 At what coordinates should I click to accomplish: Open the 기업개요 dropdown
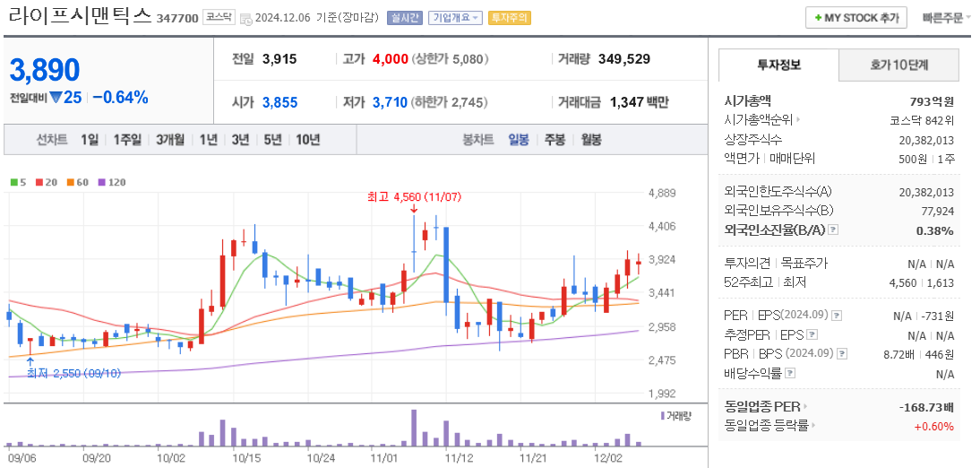pos(455,18)
